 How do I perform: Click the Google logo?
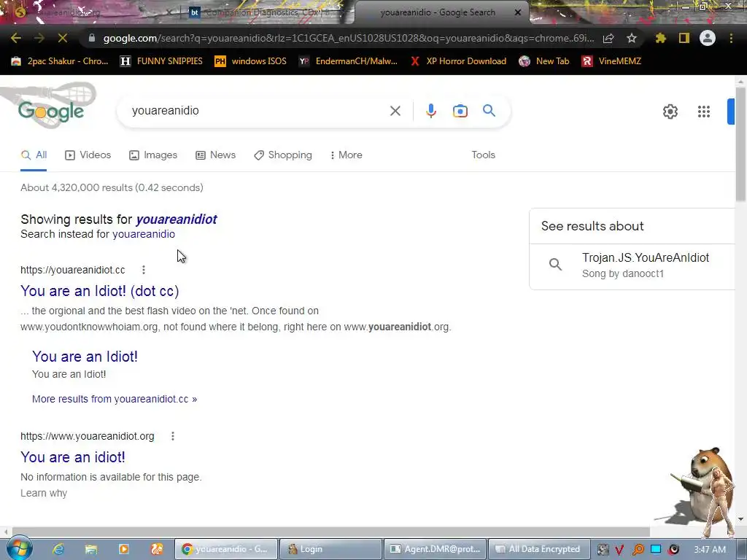[51, 112]
